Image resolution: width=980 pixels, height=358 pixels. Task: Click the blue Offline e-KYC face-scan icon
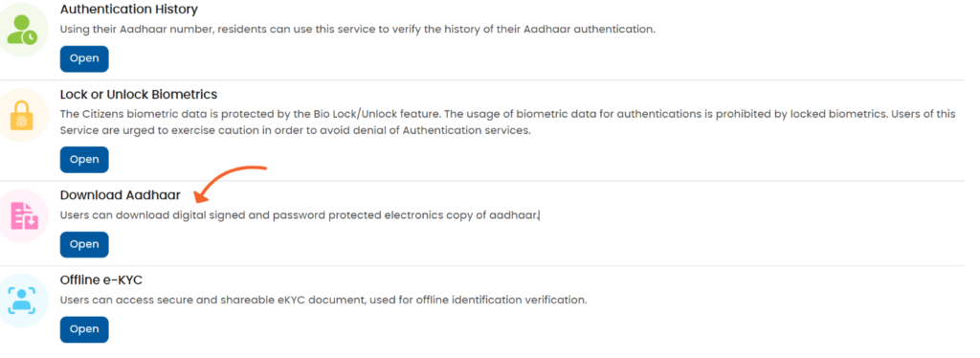pos(22,302)
